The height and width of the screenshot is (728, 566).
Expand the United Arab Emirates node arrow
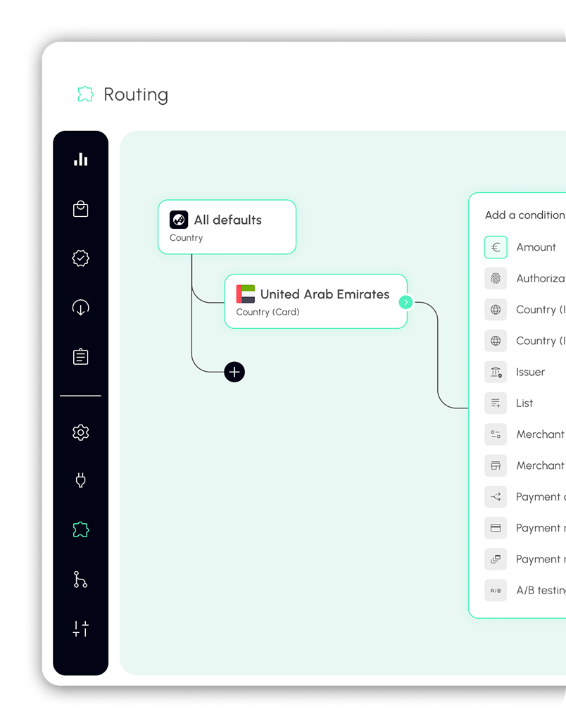click(405, 302)
